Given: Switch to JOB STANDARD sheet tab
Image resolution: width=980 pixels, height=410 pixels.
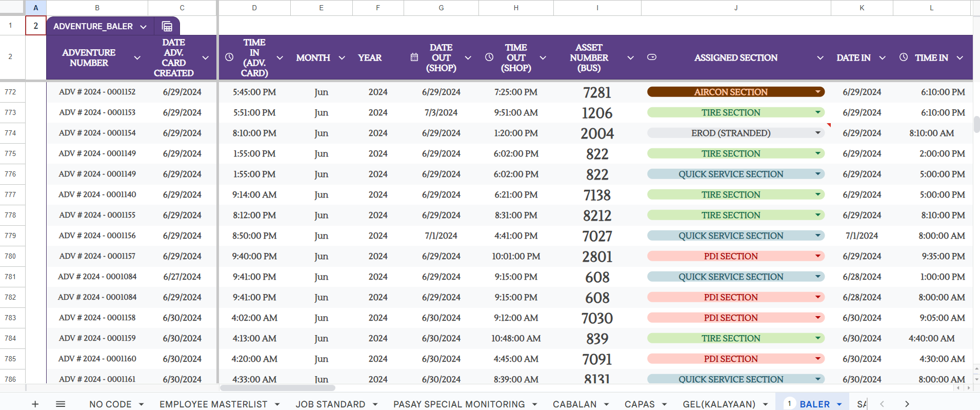Looking at the screenshot, I should click(x=330, y=404).
